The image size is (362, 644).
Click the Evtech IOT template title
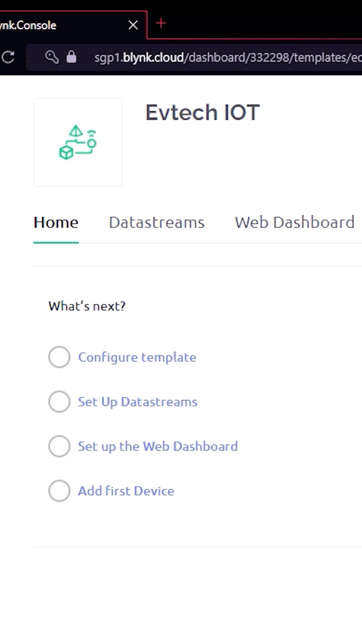[x=202, y=112]
